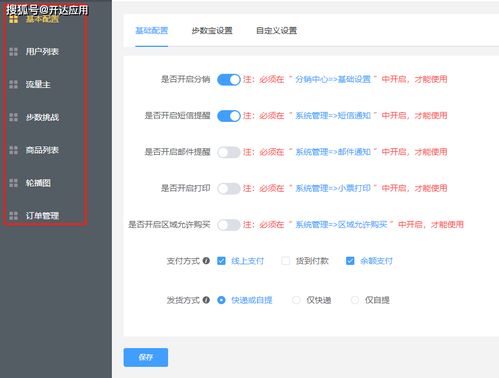
Task: Click the grid icon beside 步数挑战
Action: pyautogui.click(x=13, y=117)
